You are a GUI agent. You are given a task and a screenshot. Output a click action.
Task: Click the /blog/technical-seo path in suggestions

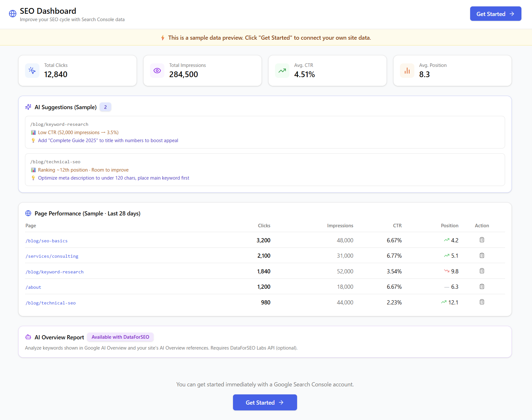click(x=55, y=162)
